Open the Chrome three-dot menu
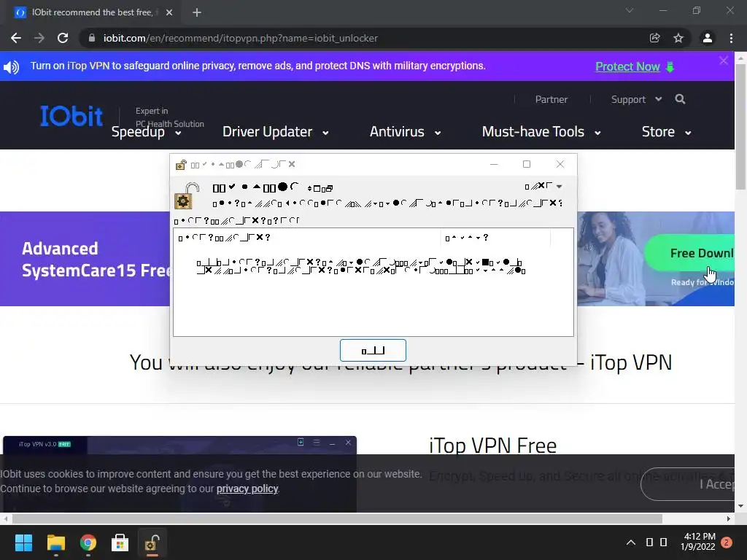747x560 pixels. [731, 38]
